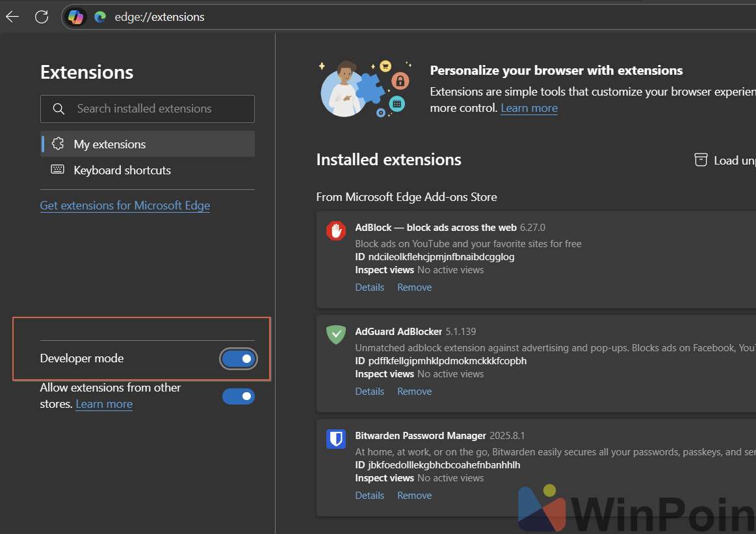This screenshot has width=756, height=534.
Task: Reload the extensions page
Action: [x=42, y=17]
